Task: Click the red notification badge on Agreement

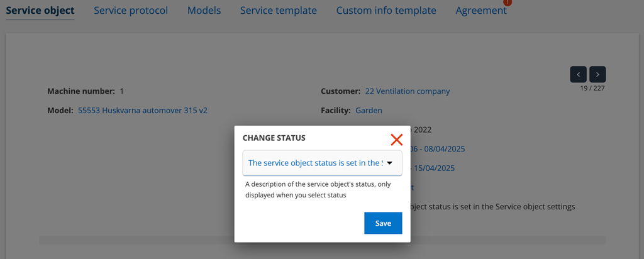Action: (508, 2)
